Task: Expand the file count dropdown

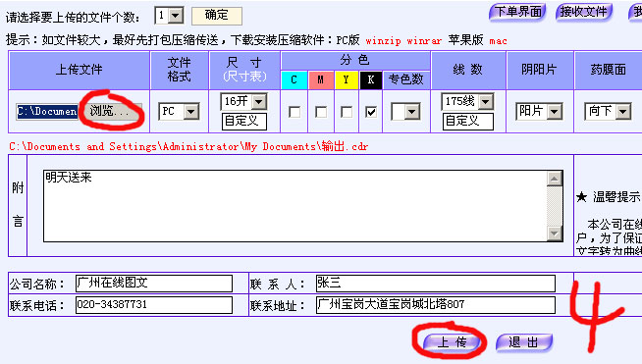Action: point(176,16)
